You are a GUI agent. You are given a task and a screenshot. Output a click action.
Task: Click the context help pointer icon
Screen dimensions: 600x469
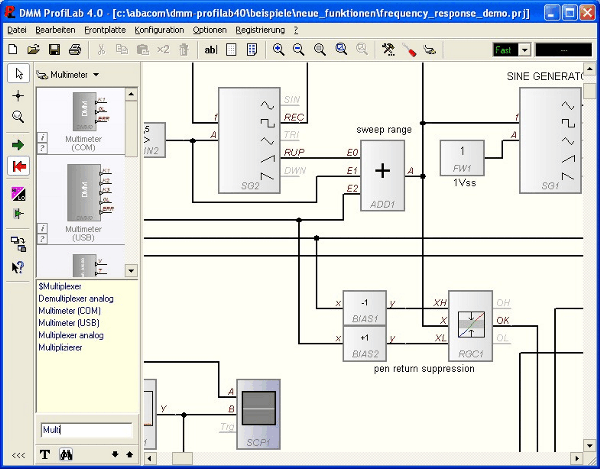(x=18, y=267)
